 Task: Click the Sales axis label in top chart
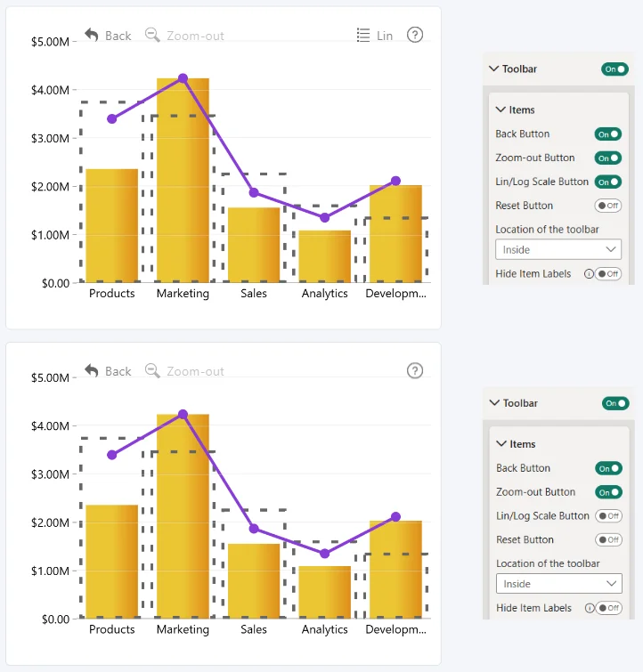[x=254, y=294]
